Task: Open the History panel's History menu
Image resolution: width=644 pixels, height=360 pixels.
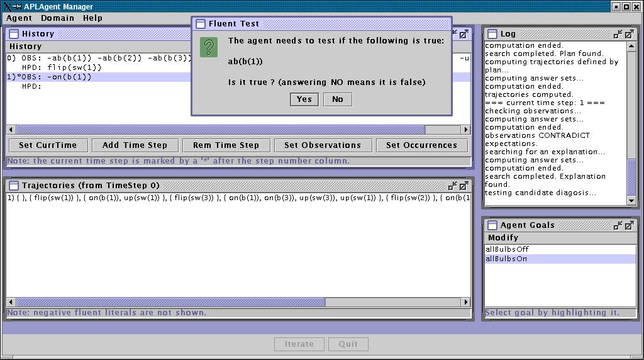Action: click(25, 47)
